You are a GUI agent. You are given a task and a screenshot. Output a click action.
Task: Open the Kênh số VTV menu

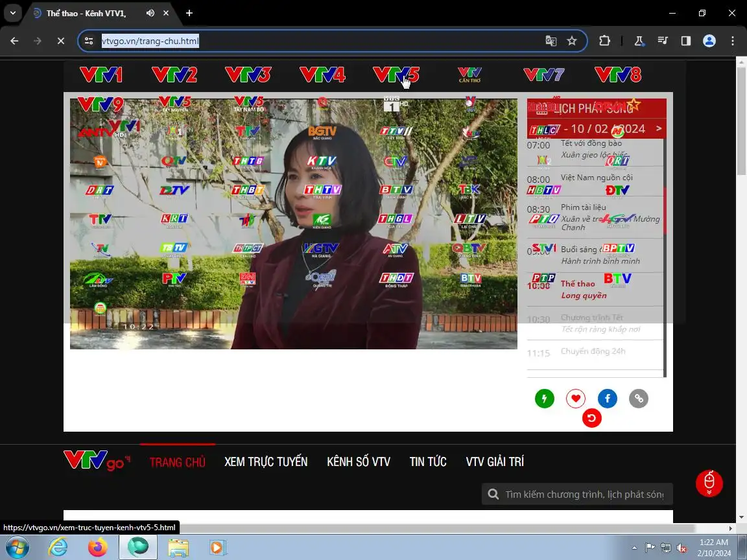[x=359, y=462]
